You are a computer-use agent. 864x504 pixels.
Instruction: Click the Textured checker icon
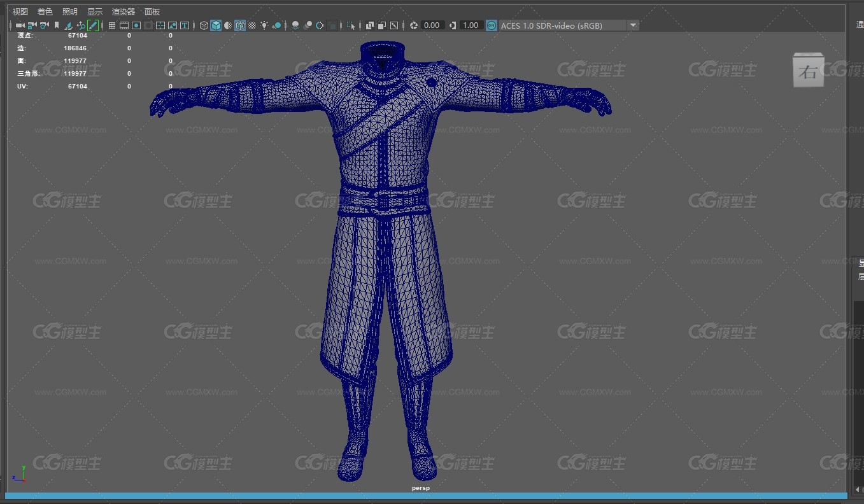pyautogui.click(x=252, y=25)
